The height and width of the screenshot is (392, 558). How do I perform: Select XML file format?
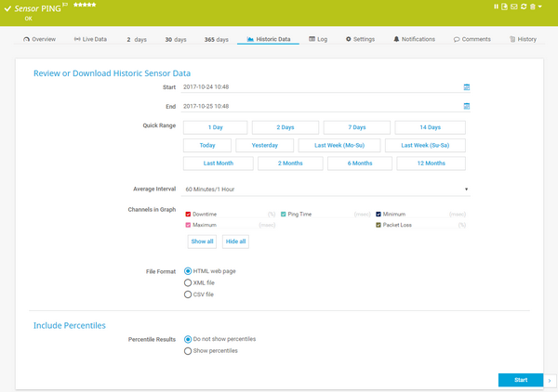click(188, 283)
